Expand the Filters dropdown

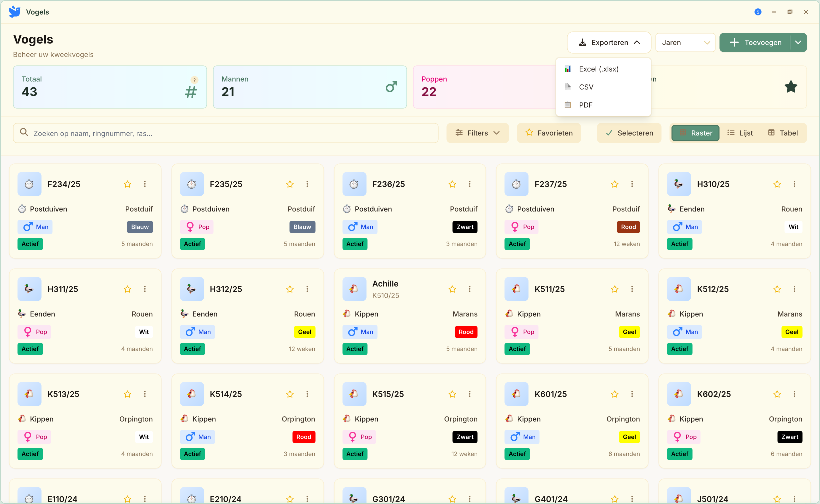tap(477, 133)
